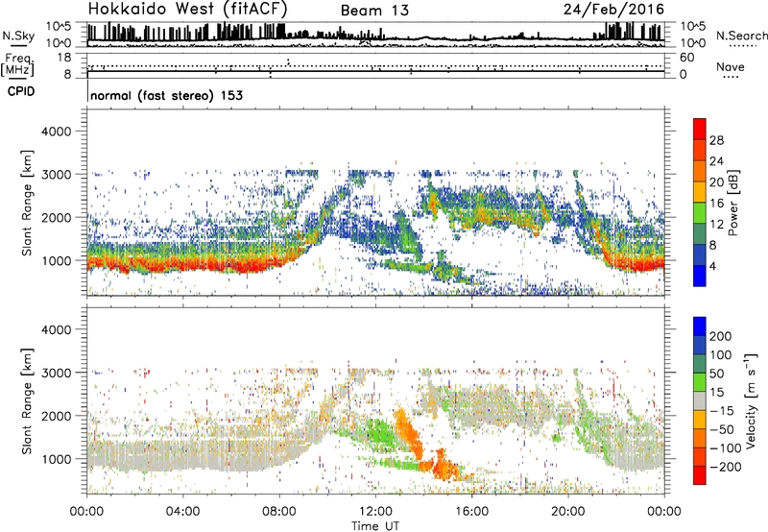The image size is (768, 532).
Task: Click the blue bottom of the power color bar
Action: [x=700, y=276]
